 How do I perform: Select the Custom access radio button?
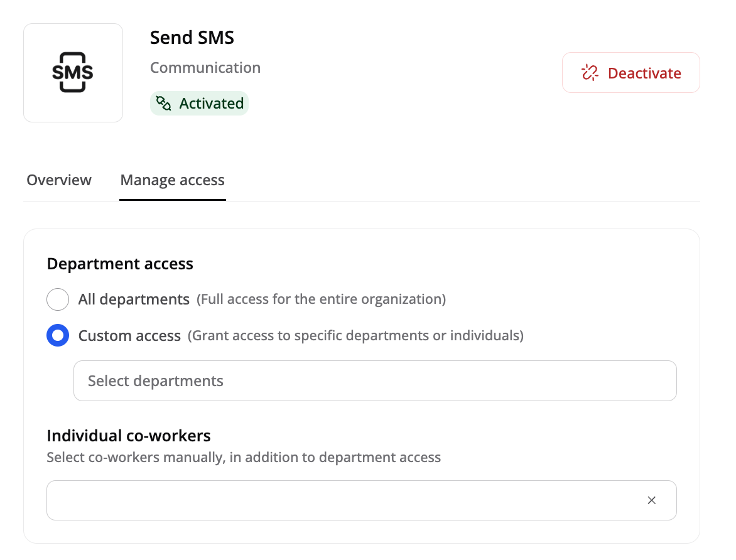(58, 336)
